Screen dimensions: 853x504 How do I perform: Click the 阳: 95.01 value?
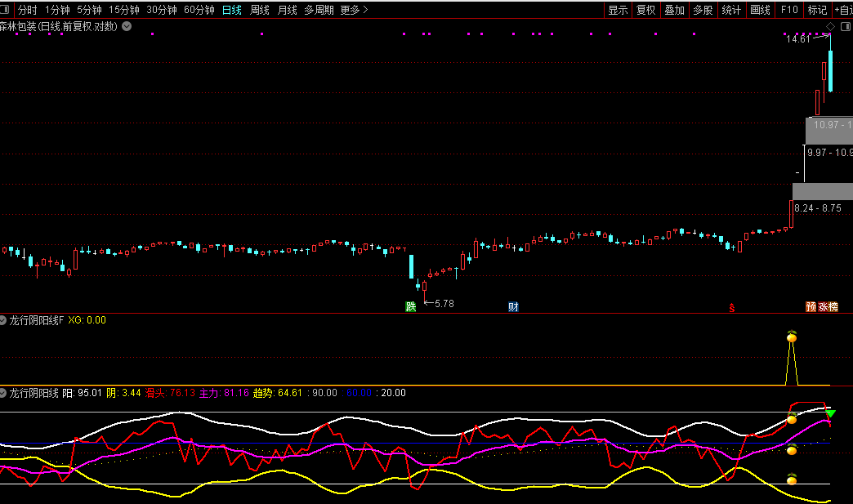tap(83, 393)
